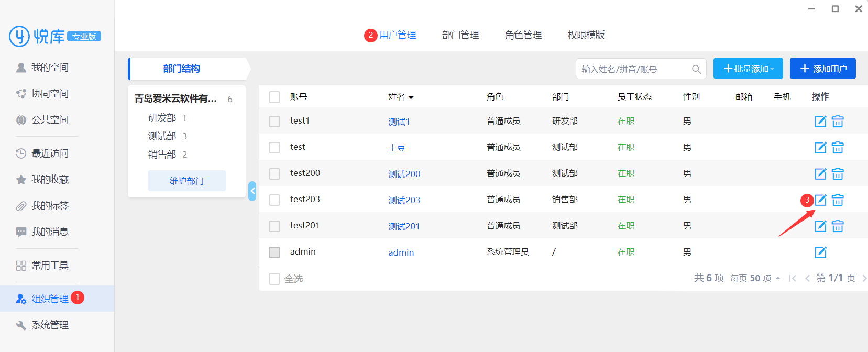868x352 pixels.
Task: Open 我的收藏 star icon in sidebar
Action: click(x=21, y=180)
